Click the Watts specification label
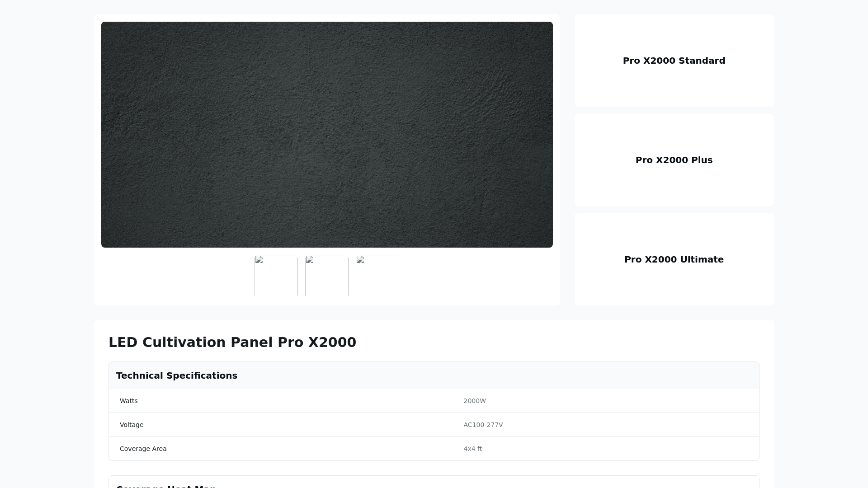This screenshot has height=488, width=868. [129, 401]
